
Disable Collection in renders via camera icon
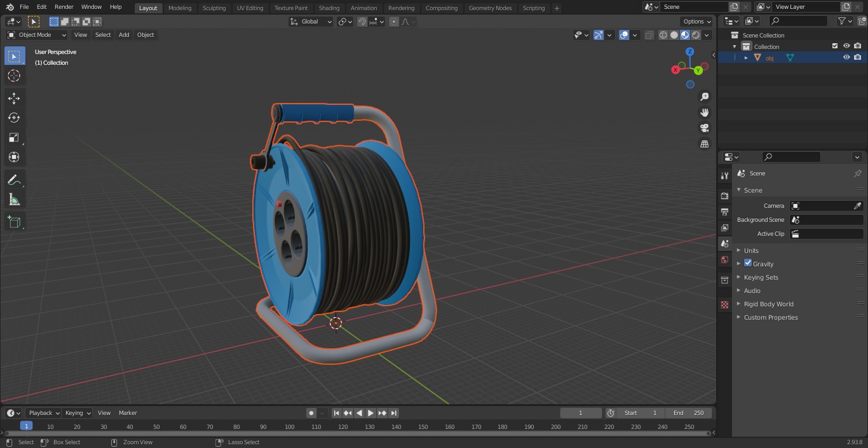point(858,46)
